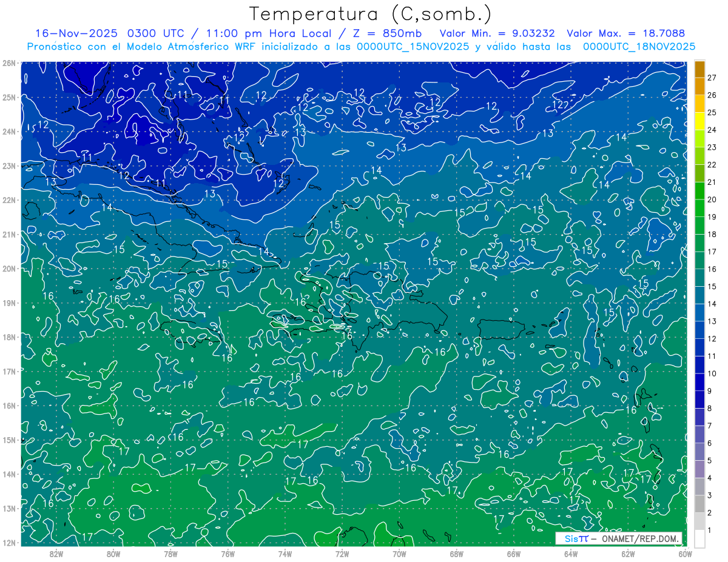Click 'ONAMET/REP.DOM.' credit text

point(641,538)
